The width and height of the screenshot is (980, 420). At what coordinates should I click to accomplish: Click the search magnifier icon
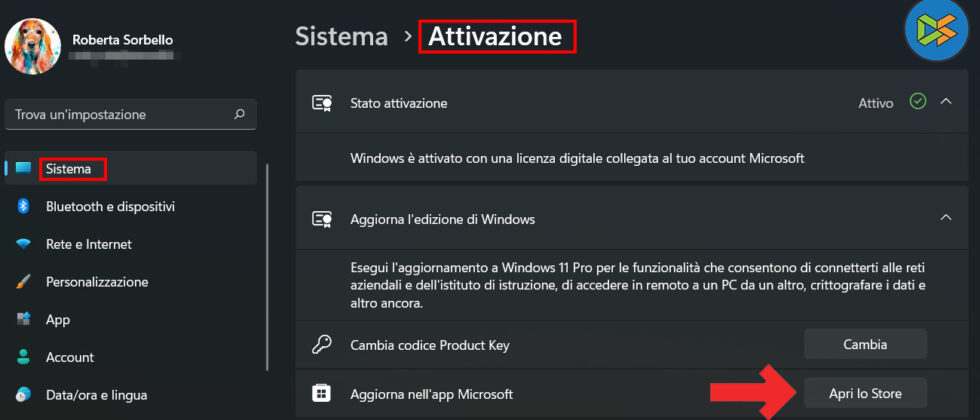pos(239,114)
